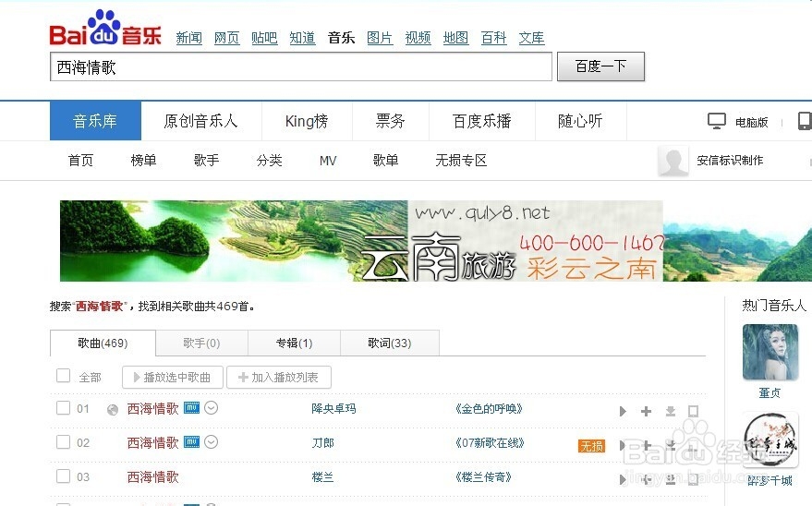Open the 新闻 link
The width and height of the screenshot is (812, 506).
click(189, 38)
